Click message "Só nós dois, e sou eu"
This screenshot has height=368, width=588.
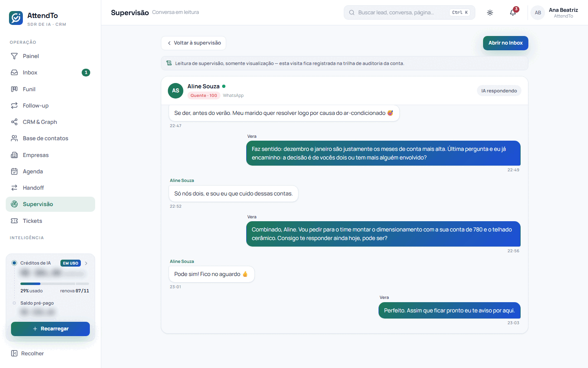[x=234, y=193]
